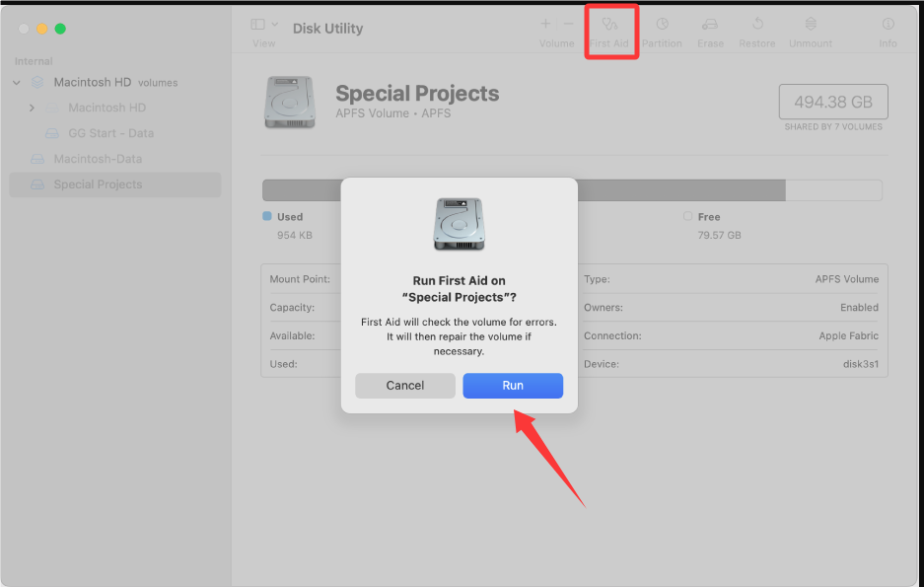Viewport: 924px width, 587px height.
Task: Click the 'Internal' sidebar heading
Action: tap(34, 61)
